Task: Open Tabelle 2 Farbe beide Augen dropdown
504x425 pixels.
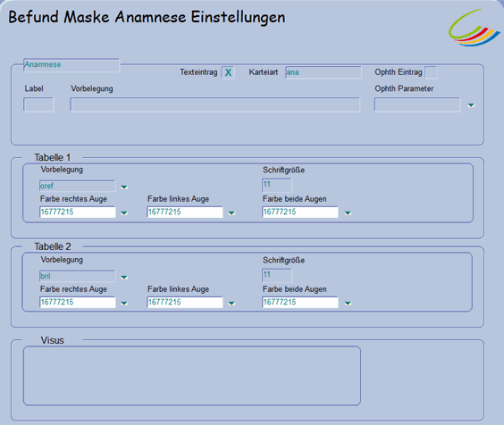Action: coord(348,304)
